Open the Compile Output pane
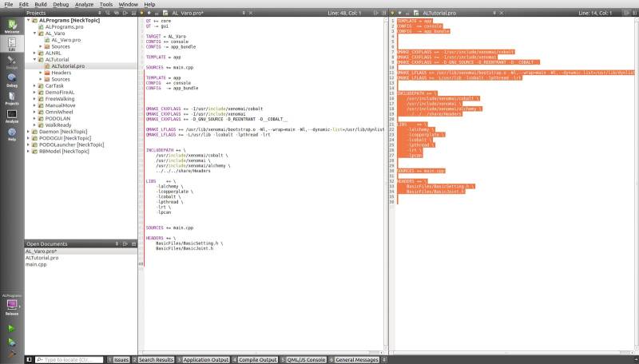The height and width of the screenshot is (364, 639). pyautogui.click(x=255, y=360)
